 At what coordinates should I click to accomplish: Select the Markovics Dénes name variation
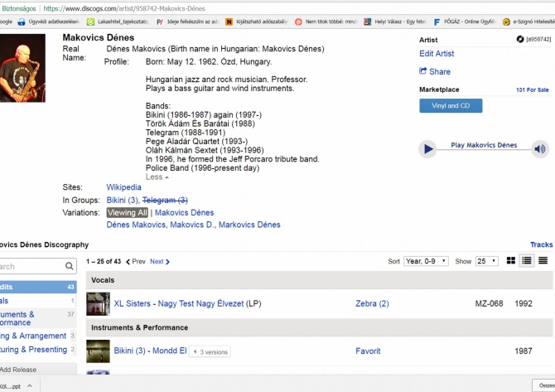click(249, 225)
